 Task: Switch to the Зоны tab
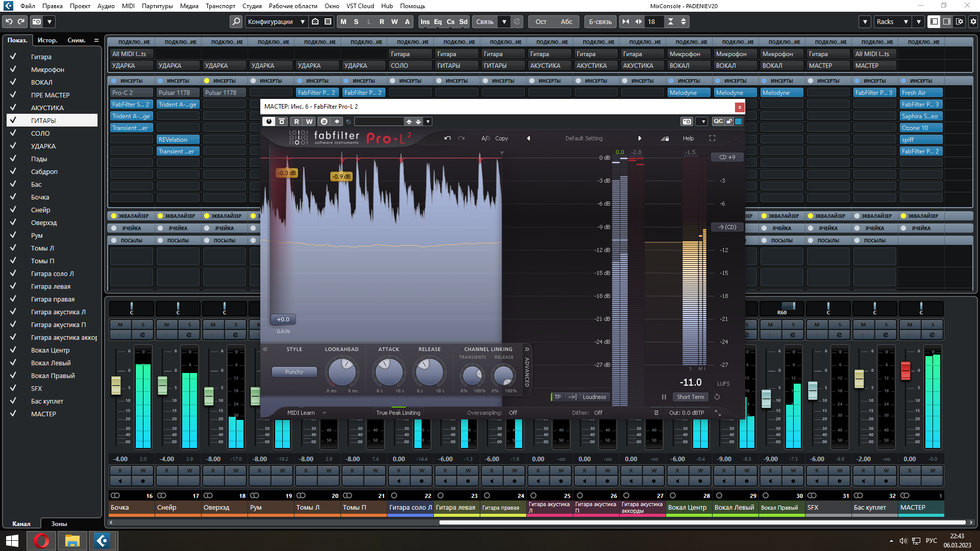(x=59, y=523)
